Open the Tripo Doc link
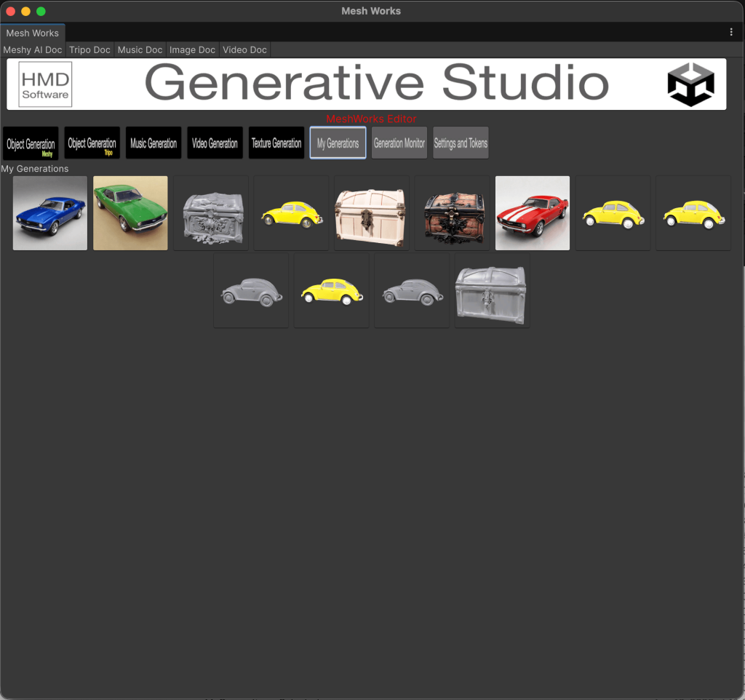The width and height of the screenshot is (745, 700). [x=89, y=50]
